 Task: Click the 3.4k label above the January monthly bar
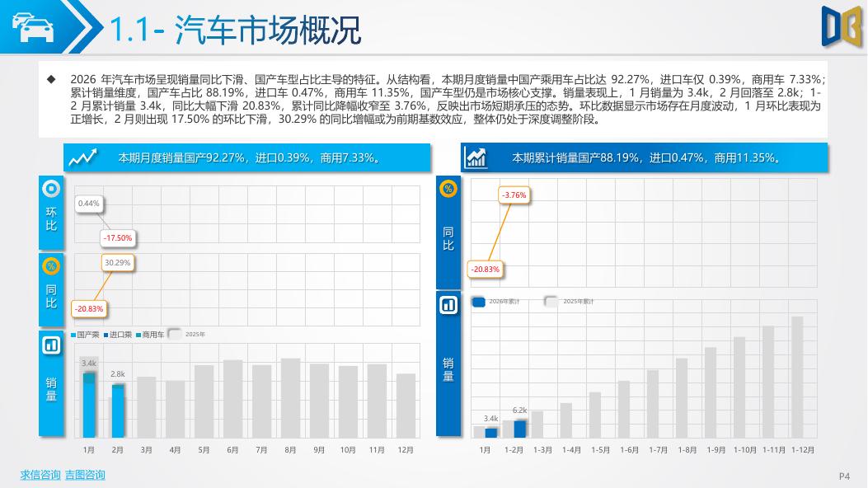coord(88,363)
